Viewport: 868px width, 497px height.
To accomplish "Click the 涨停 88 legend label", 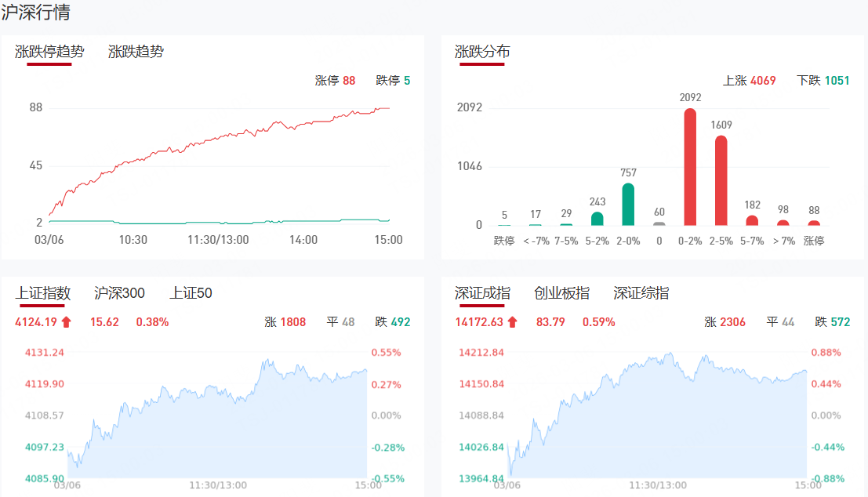I will (x=335, y=81).
